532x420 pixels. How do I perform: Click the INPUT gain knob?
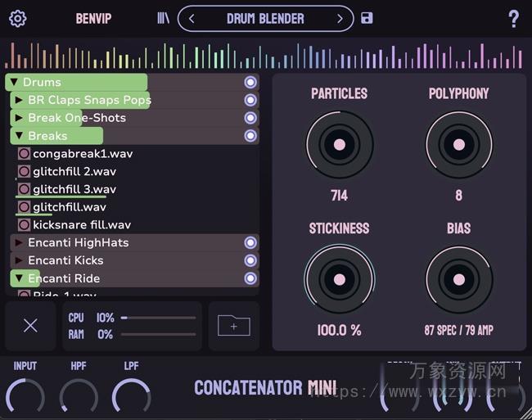click(25, 397)
